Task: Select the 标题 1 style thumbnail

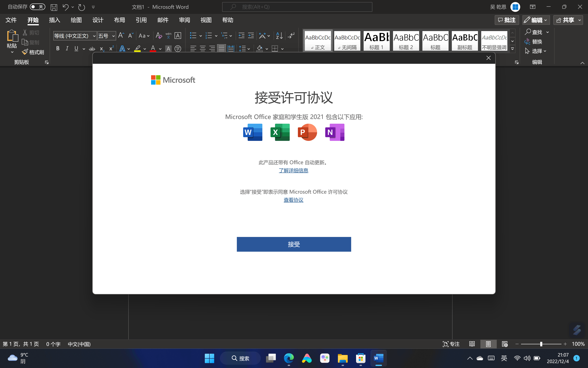Action: click(376, 41)
